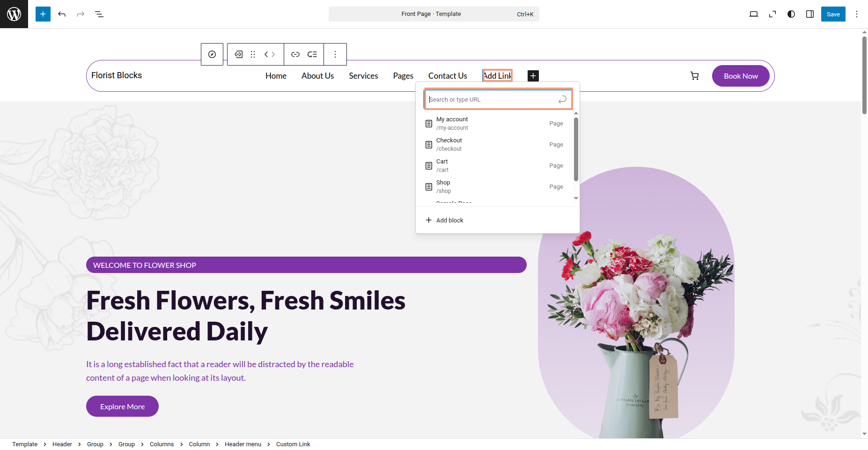The height and width of the screenshot is (450, 868).
Task: Click the link suggestions list scrollbar
Action: click(x=576, y=150)
